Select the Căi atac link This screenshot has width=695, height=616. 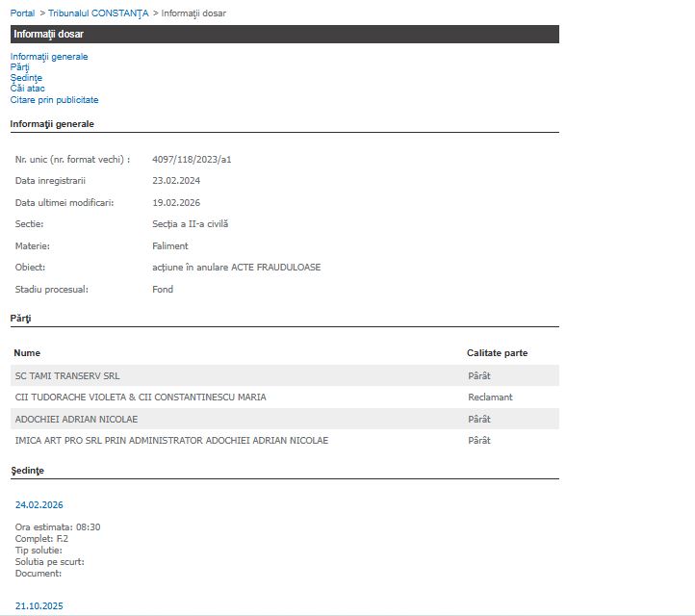click(28, 89)
